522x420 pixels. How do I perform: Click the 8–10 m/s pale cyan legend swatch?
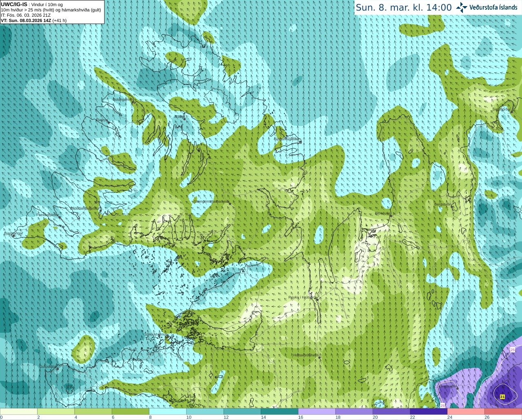(x=168, y=411)
